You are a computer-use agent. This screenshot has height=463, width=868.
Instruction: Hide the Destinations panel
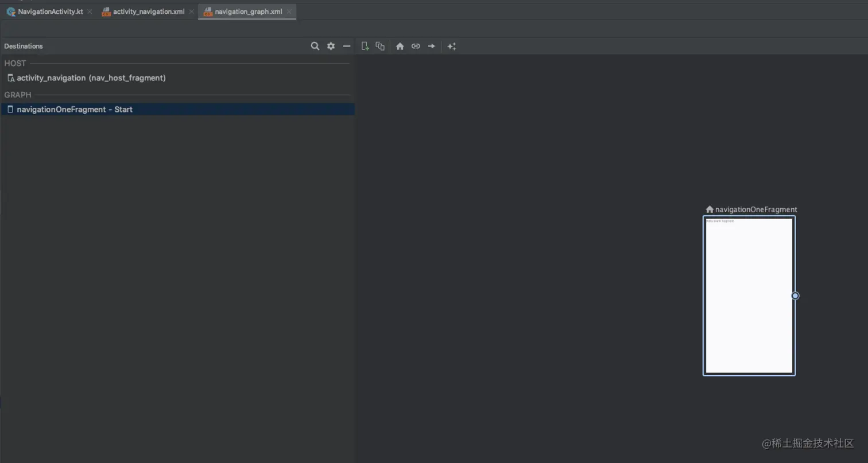(346, 46)
